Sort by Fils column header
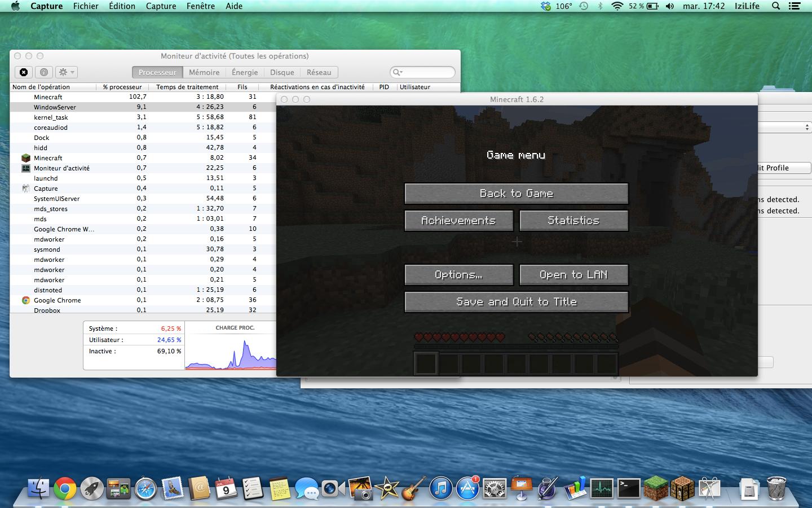Screen dimensions: 812x508 click(242, 87)
